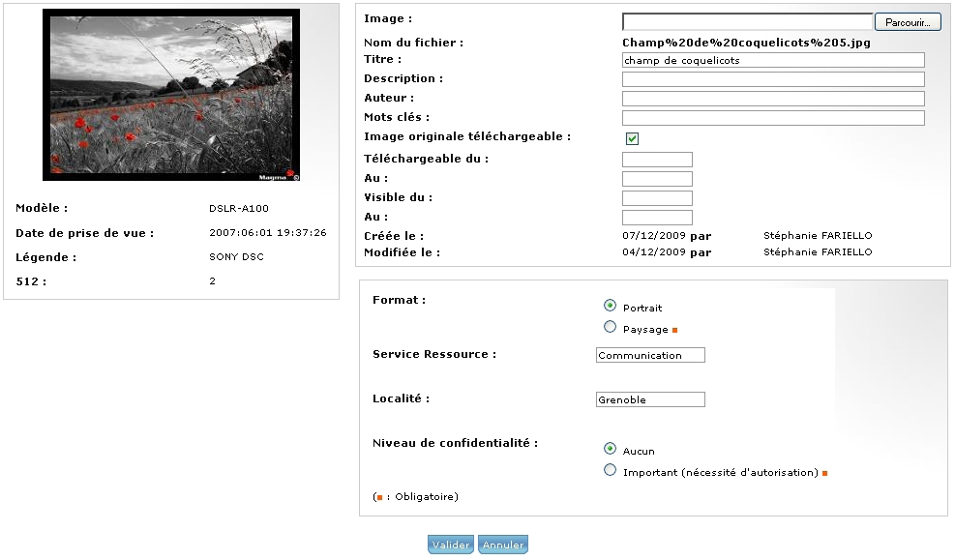The image size is (955, 560).
Task: Click the Au field below Téléchargeable du
Action: [657, 179]
